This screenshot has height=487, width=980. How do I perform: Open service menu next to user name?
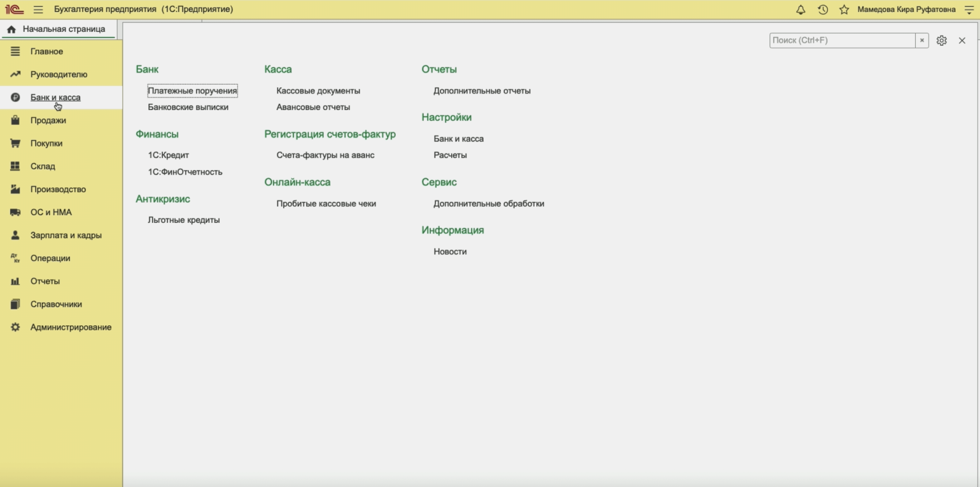click(x=969, y=10)
